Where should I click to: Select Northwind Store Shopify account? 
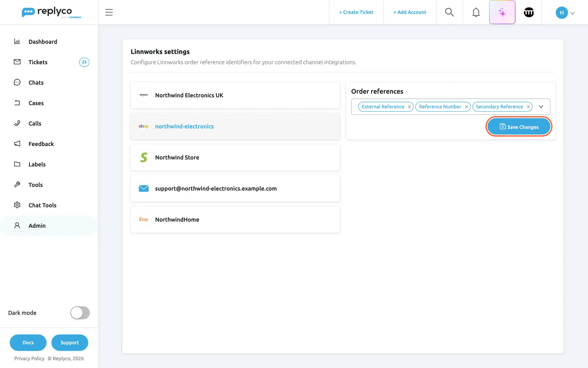(x=235, y=157)
